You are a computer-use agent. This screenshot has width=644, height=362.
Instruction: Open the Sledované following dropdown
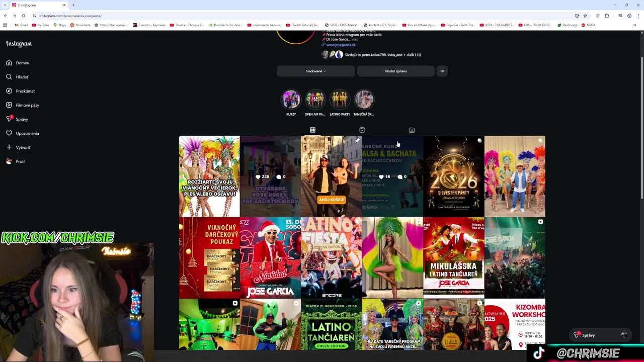315,71
